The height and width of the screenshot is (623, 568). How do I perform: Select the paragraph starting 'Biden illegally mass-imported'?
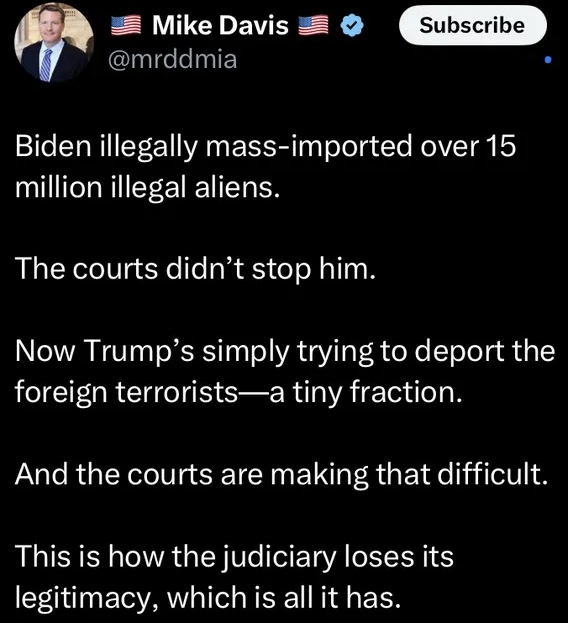click(265, 166)
